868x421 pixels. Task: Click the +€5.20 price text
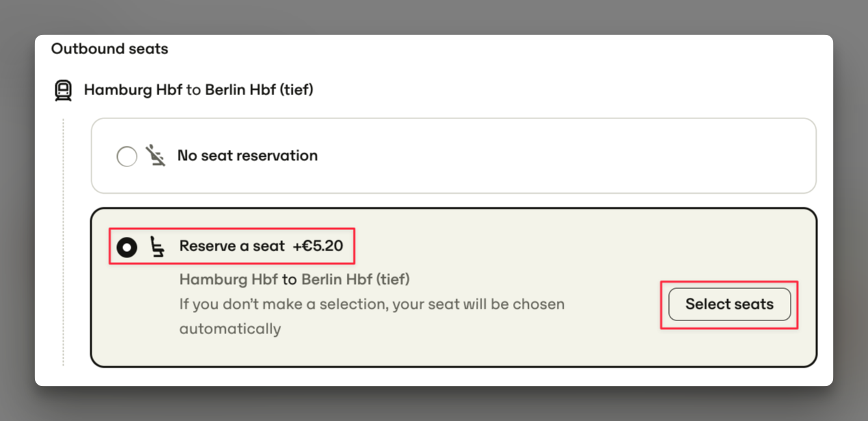[318, 246]
